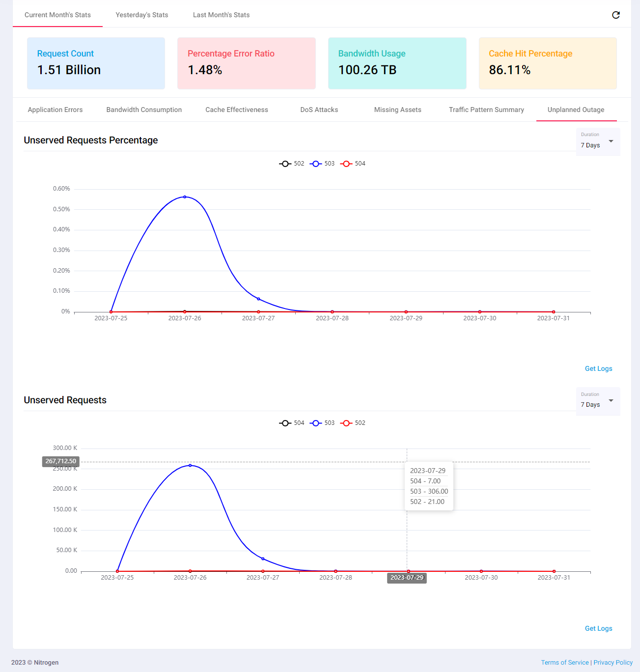
Task: Click Get Logs under Unserved Requests chart
Action: [x=598, y=629]
